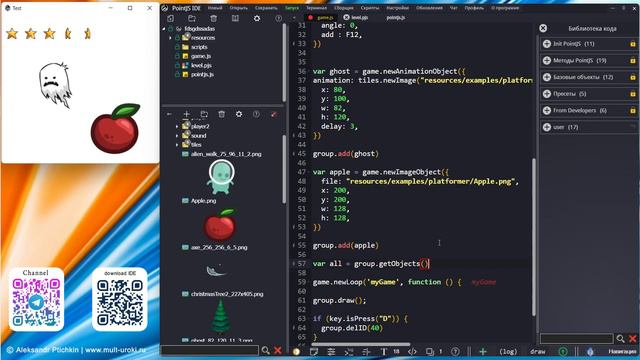640x360 pixels.
Task: Click the alien sprite thumbnail
Action: coord(220,177)
